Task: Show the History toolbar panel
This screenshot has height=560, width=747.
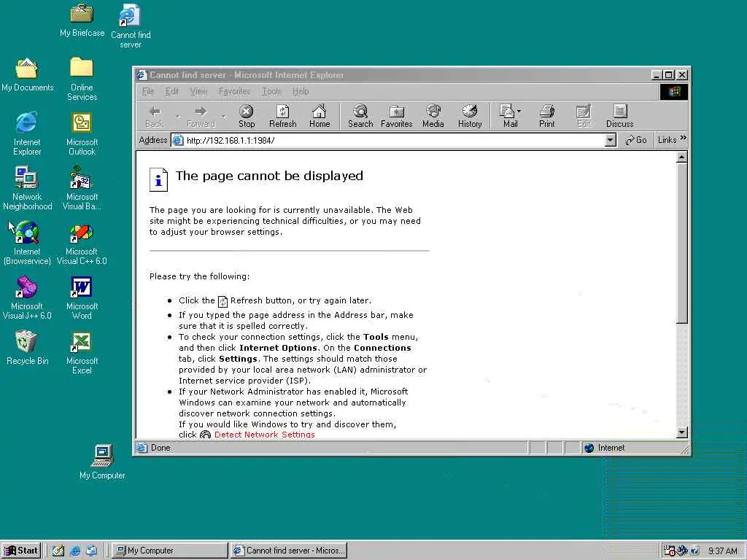Action: click(470, 116)
